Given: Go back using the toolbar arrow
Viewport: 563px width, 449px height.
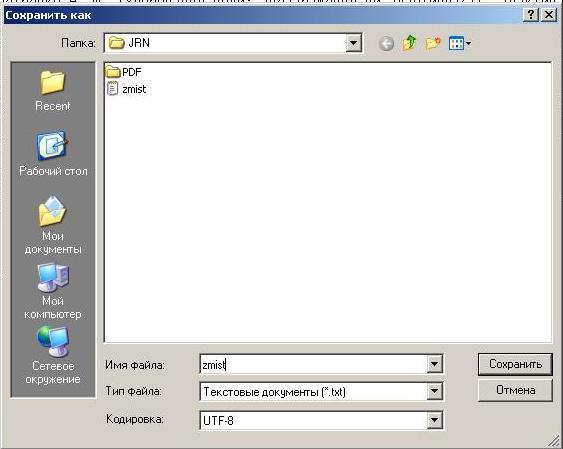Looking at the screenshot, I should (x=386, y=44).
